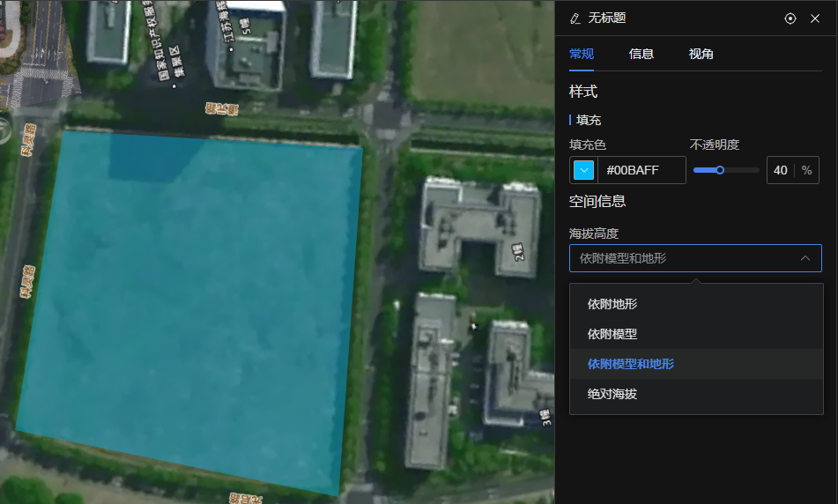Collapse the dropdown using its chevron arrow
The image size is (838, 504).
coord(805,258)
